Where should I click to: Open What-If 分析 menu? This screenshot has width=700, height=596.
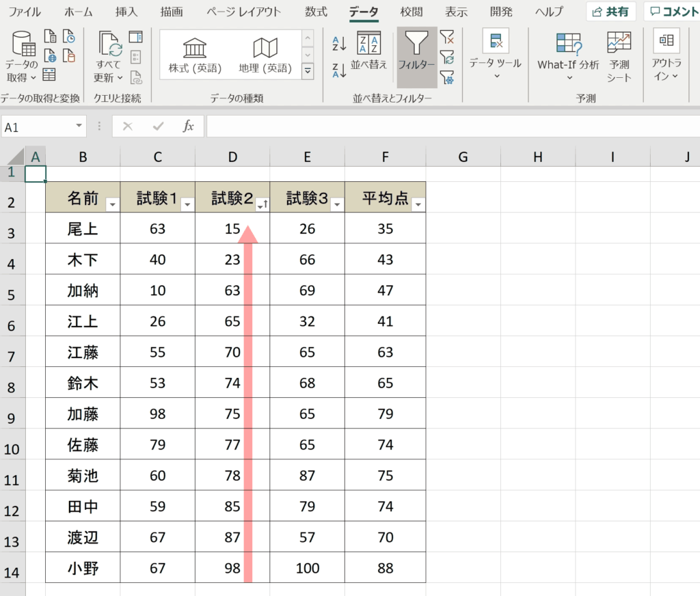568,56
